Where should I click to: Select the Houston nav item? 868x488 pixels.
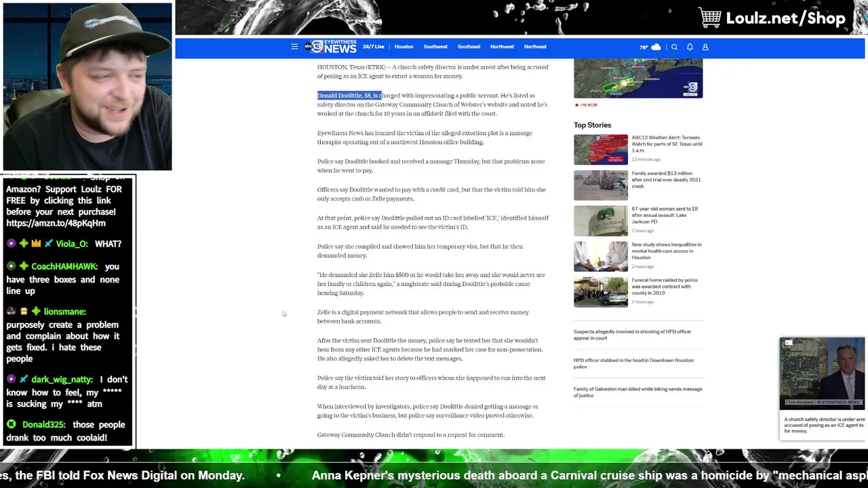(x=404, y=47)
